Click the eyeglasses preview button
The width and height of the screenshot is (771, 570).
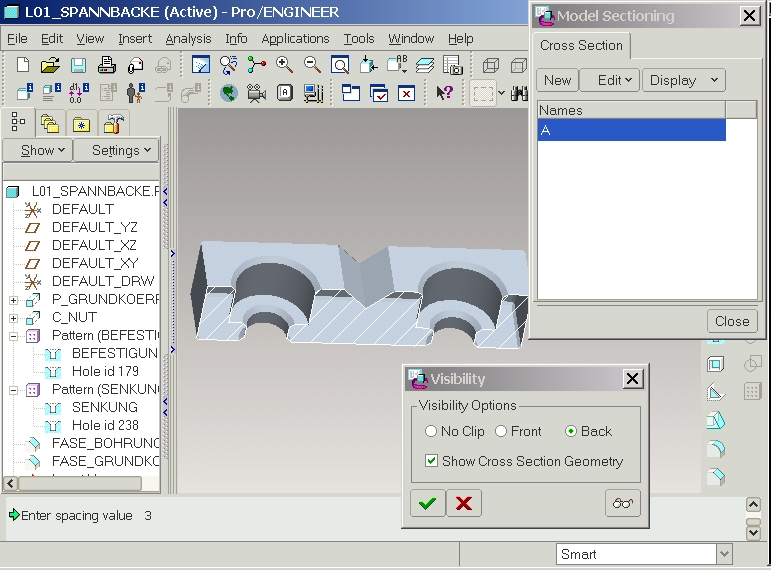point(622,503)
